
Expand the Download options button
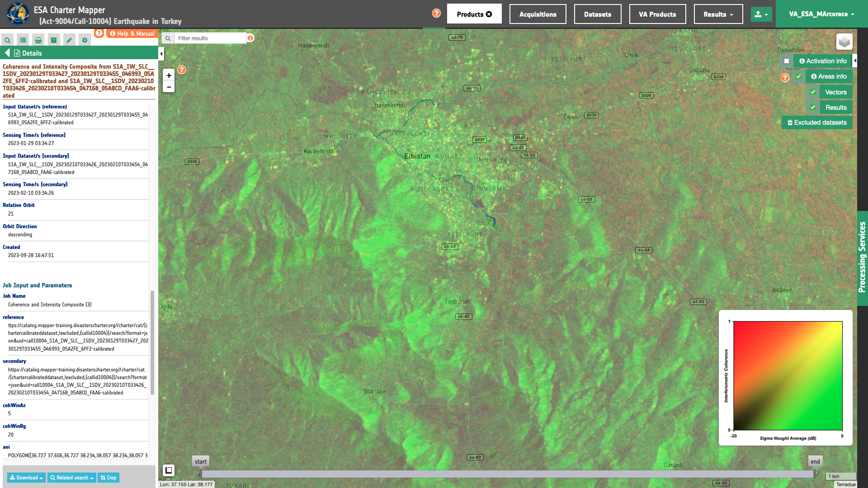(x=26, y=478)
